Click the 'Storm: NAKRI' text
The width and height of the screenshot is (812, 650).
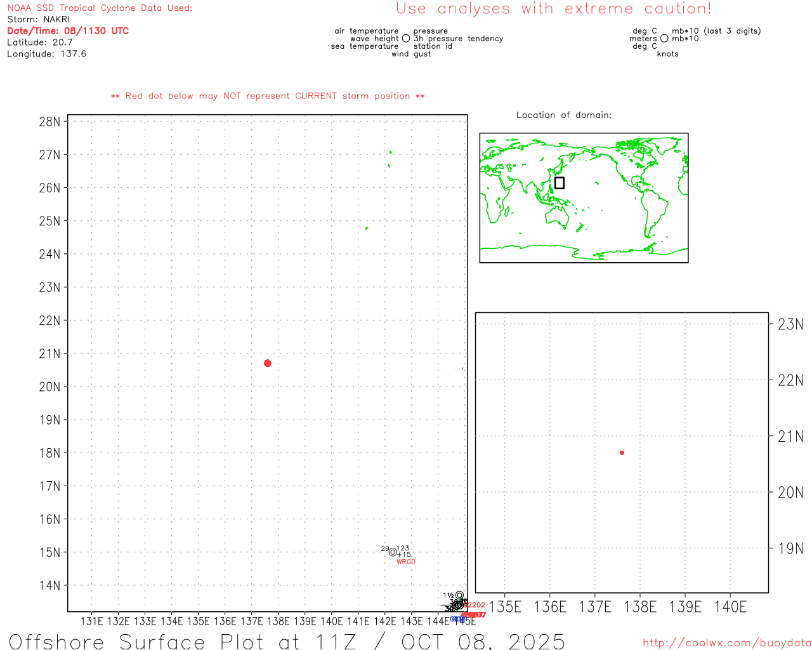[39, 20]
